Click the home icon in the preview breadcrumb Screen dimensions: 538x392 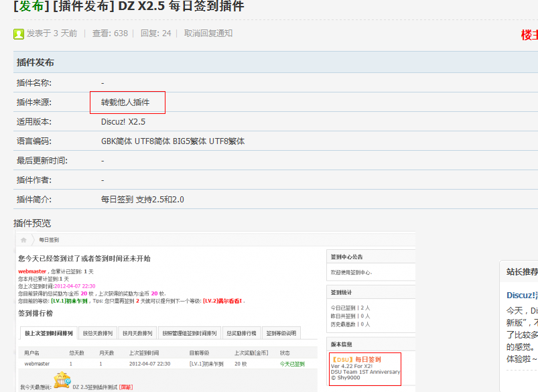coord(23,240)
